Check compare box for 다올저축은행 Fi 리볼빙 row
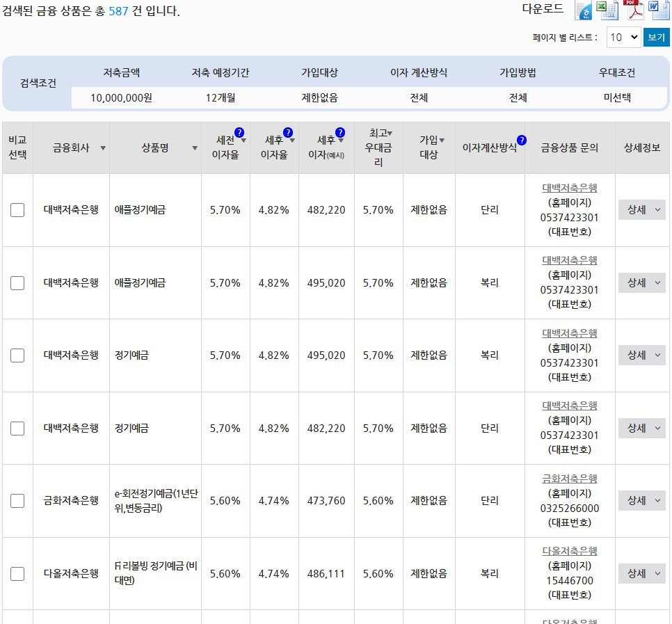 click(x=17, y=573)
